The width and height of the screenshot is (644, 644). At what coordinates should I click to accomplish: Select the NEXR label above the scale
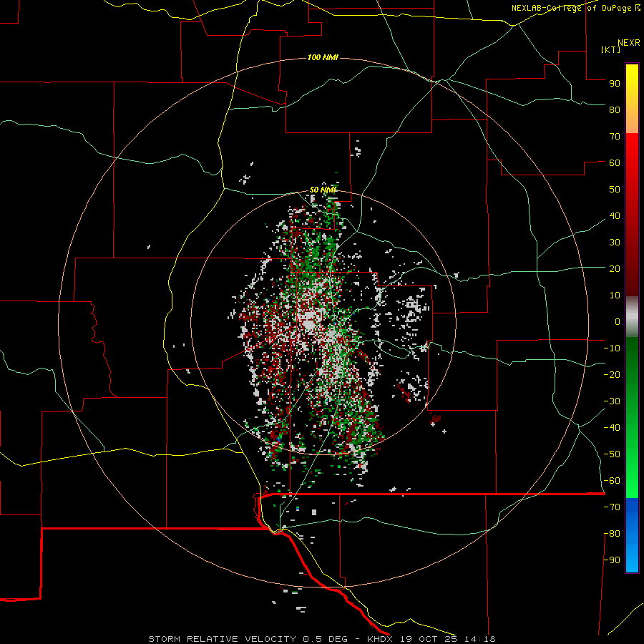click(x=629, y=43)
